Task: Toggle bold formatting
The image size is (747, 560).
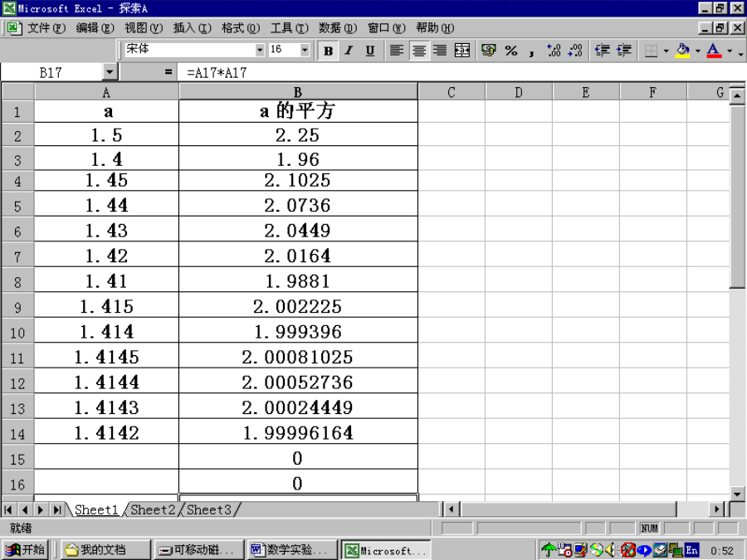Action: coord(328,51)
